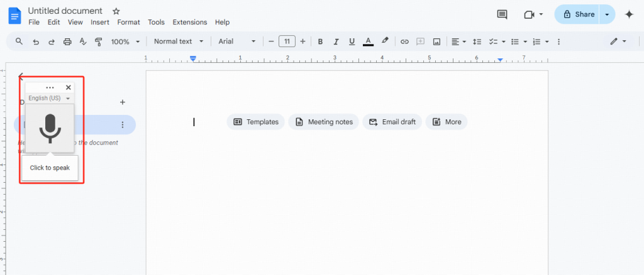Click the microphone to start dictating
Image resolution: width=644 pixels, height=275 pixels.
click(50, 128)
